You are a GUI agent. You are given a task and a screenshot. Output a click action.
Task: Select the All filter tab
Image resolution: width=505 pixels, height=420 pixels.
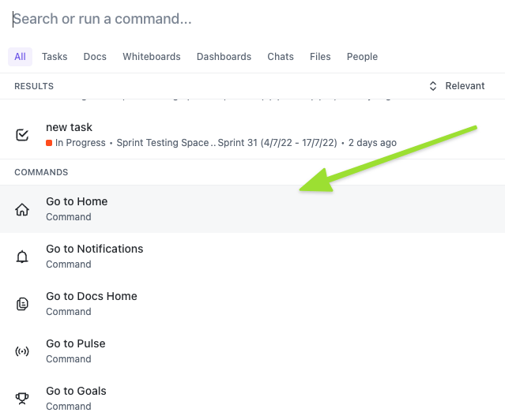pyautogui.click(x=20, y=57)
